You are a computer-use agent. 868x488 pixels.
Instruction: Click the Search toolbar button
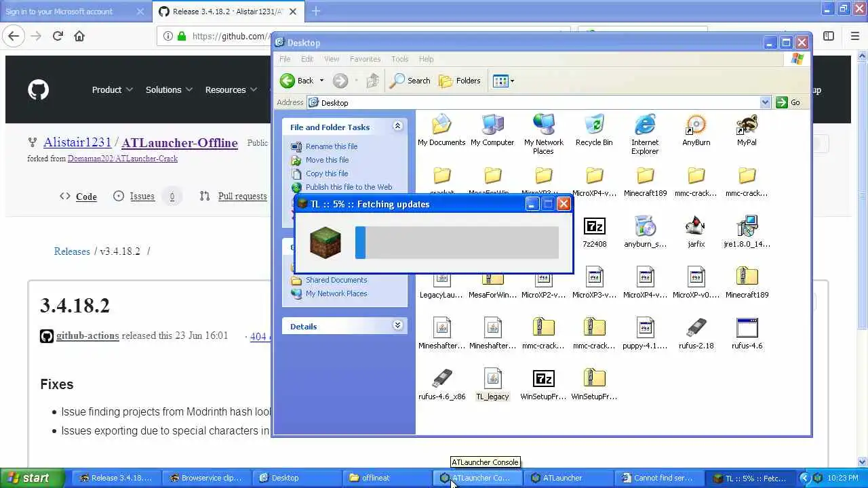tap(410, 81)
